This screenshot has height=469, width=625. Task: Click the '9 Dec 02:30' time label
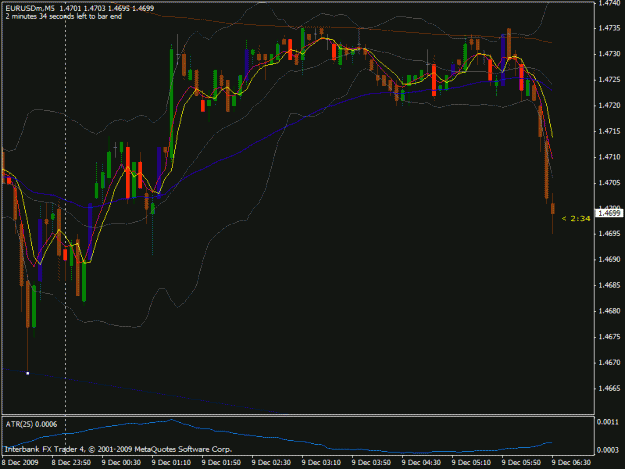[x=271, y=463]
